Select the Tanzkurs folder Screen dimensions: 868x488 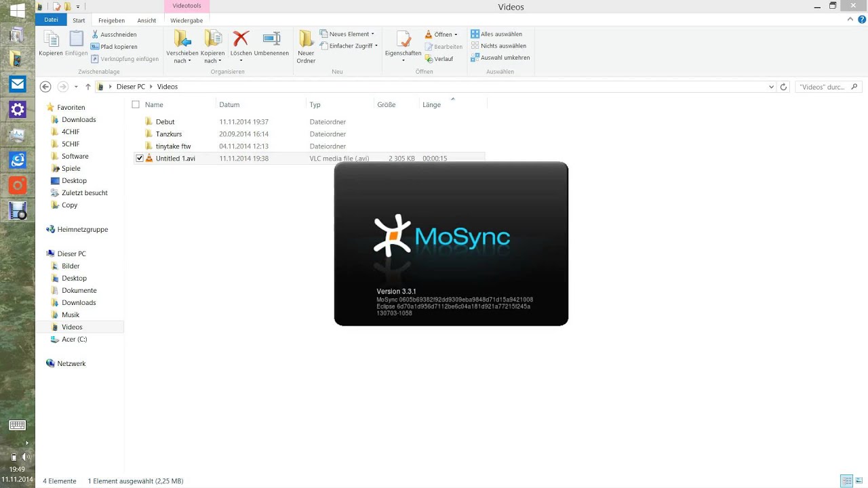pos(169,134)
